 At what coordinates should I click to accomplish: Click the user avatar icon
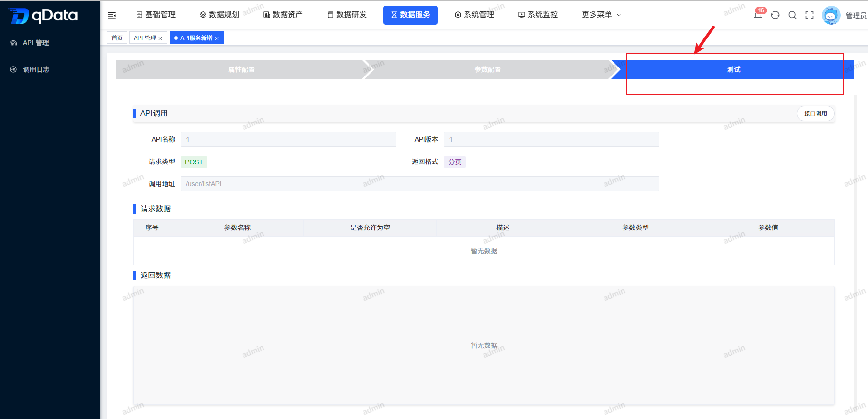tap(831, 15)
